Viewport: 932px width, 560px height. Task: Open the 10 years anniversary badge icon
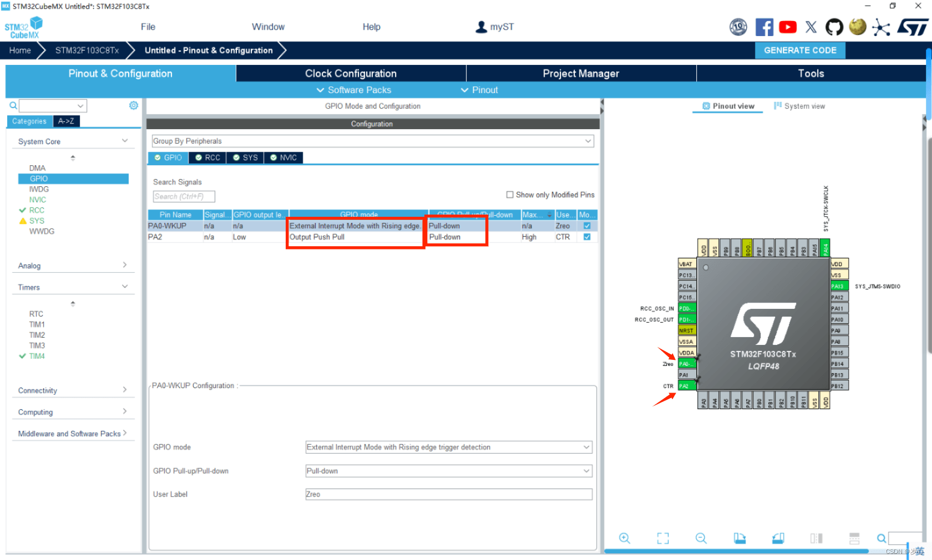click(x=738, y=27)
